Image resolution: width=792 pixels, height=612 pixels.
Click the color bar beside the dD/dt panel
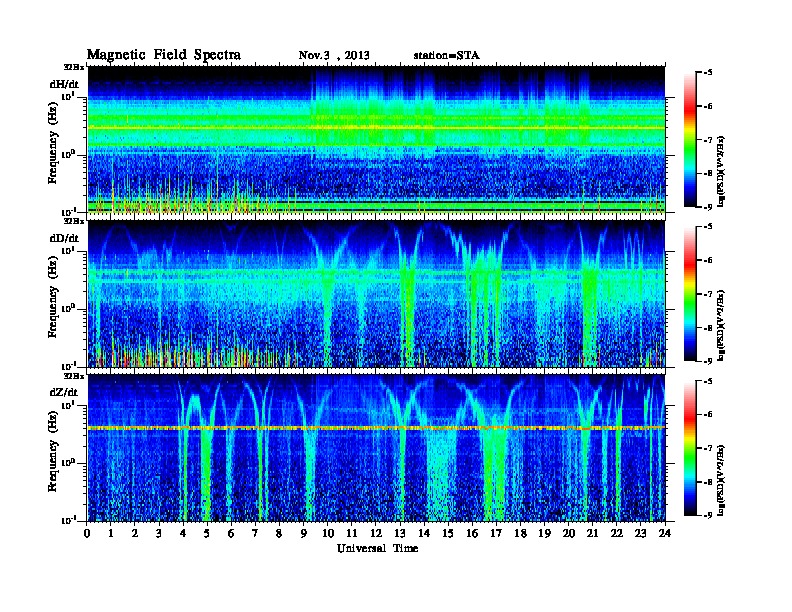tap(690, 293)
